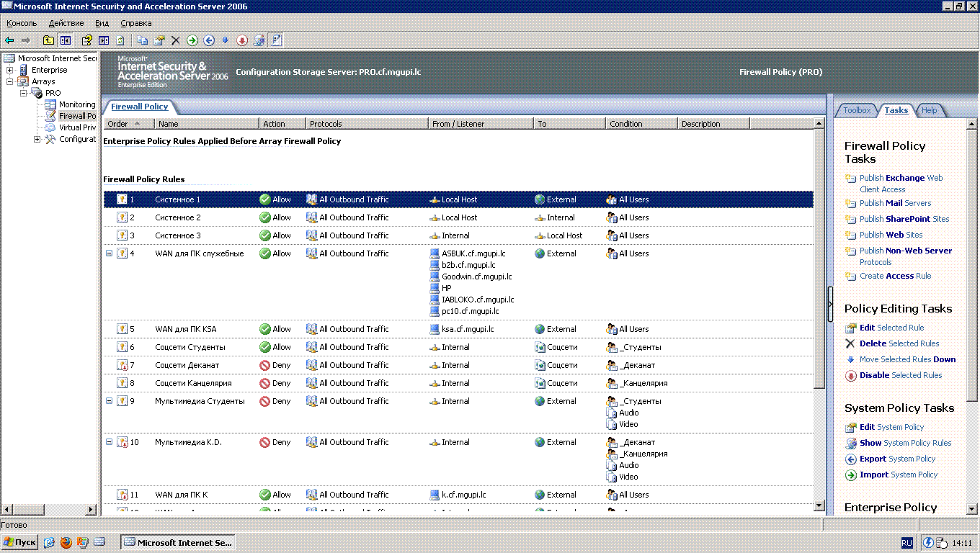
Task: Switch to the Toolbox tab
Action: (x=856, y=110)
